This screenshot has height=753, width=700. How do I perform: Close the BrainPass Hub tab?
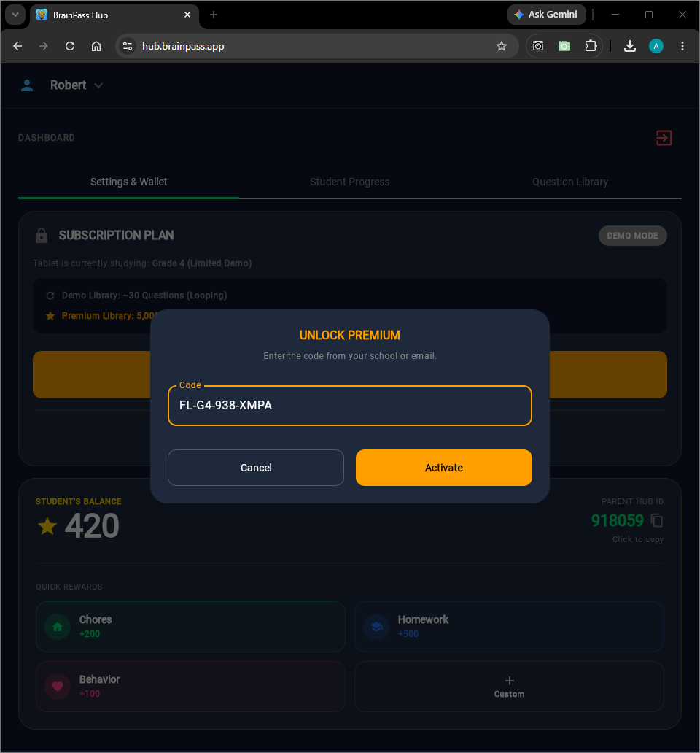coord(187,15)
